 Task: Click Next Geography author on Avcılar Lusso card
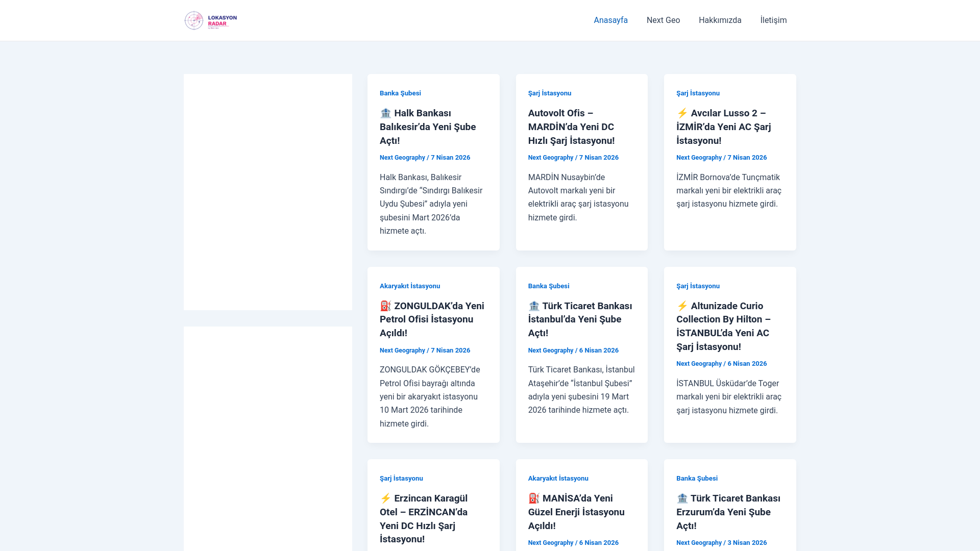tap(699, 158)
